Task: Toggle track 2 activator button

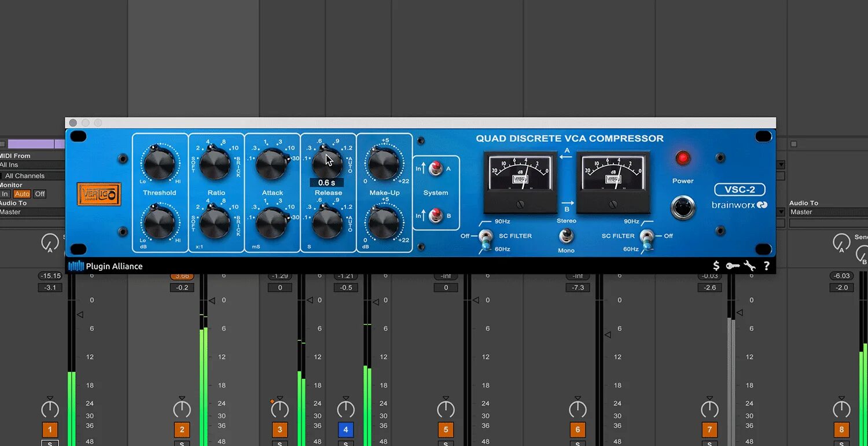Action: (x=182, y=430)
